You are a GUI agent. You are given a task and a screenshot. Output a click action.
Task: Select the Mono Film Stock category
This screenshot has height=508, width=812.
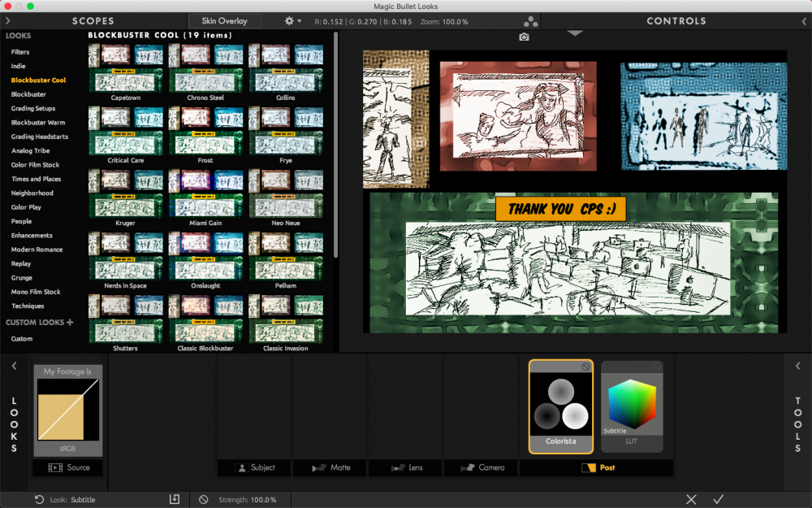point(36,292)
